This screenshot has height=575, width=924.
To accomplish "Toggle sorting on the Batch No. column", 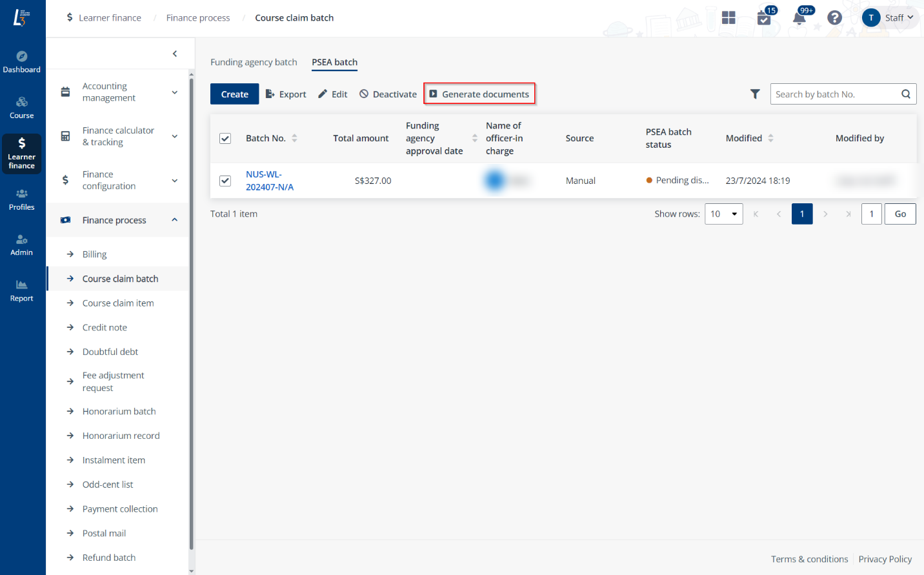I will point(294,137).
